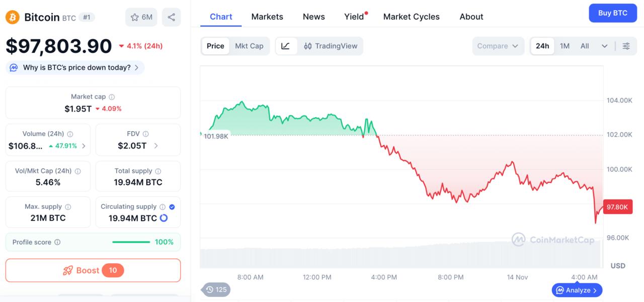
Task: Select the line chart style icon
Action: pos(285,46)
